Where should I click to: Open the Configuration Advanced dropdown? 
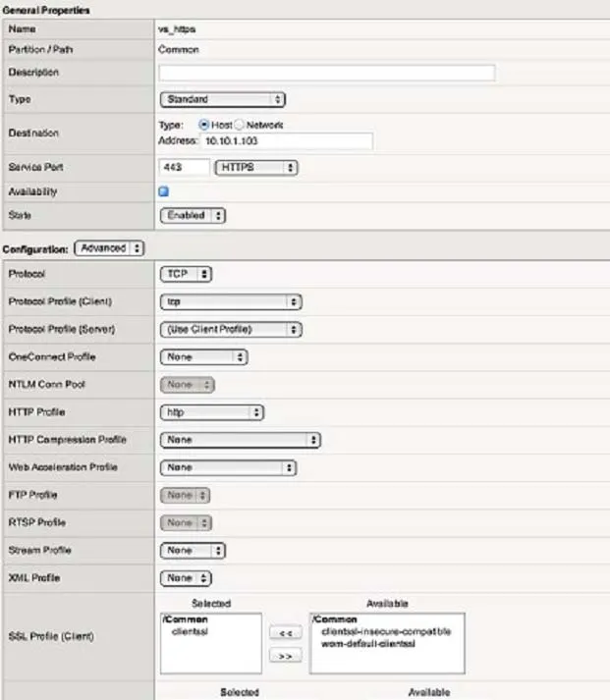coord(109,248)
